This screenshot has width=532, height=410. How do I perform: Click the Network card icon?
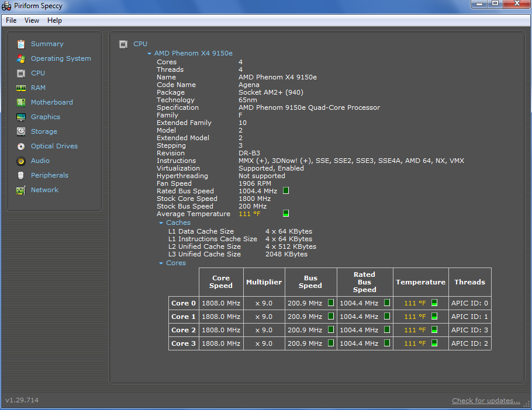[21, 190]
